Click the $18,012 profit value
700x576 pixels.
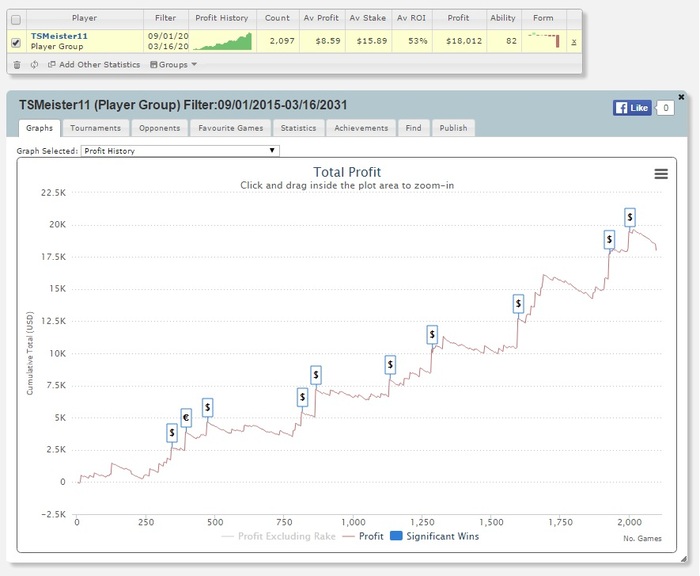click(464, 41)
